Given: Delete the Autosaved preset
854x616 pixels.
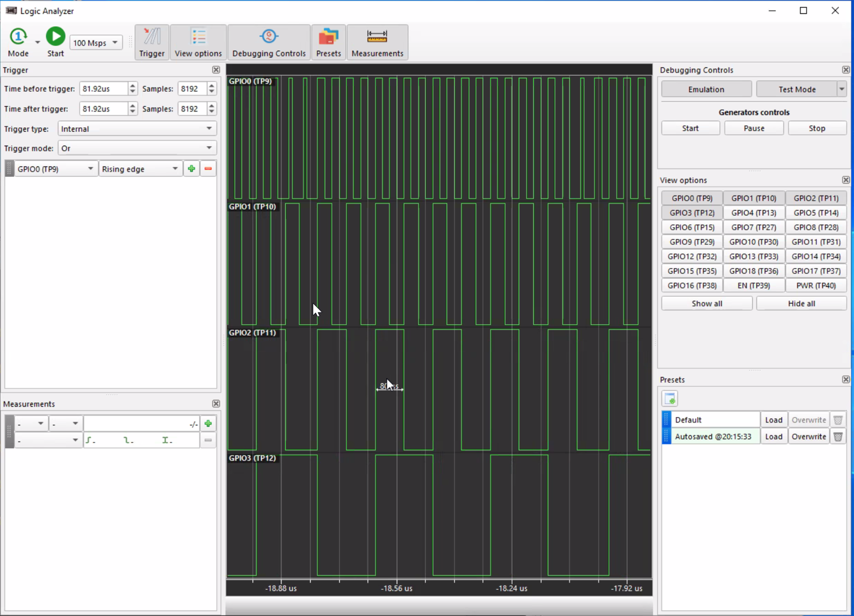Looking at the screenshot, I should (x=838, y=436).
